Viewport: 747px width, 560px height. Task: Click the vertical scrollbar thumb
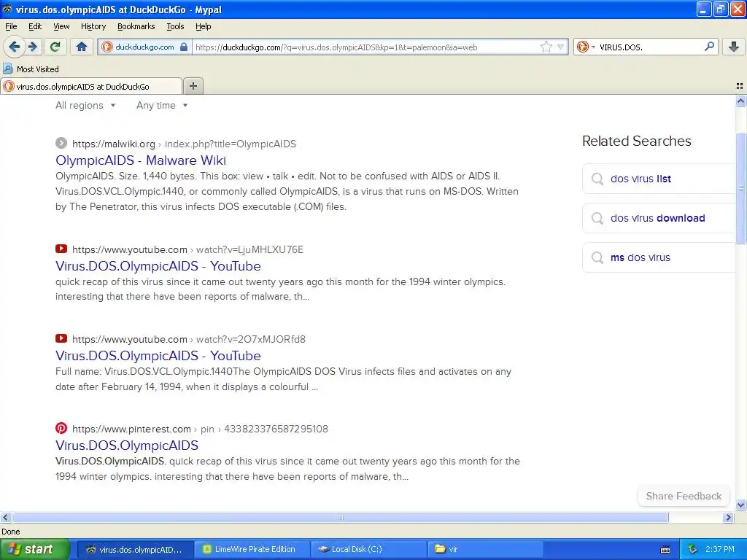pos(741,187)
